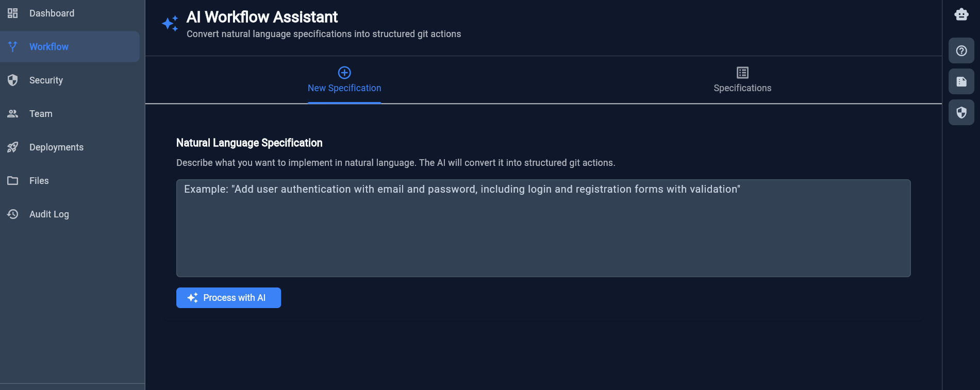Viewport: 980px width, 390px height.
Task: Open the robot assistant icon top right
Action: pyautogui.click(x=961, y=14)
